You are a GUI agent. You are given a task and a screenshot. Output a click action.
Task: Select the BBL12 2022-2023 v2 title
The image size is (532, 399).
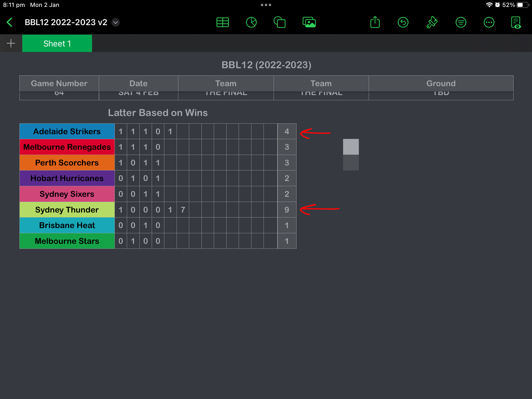tap(66, 22)
